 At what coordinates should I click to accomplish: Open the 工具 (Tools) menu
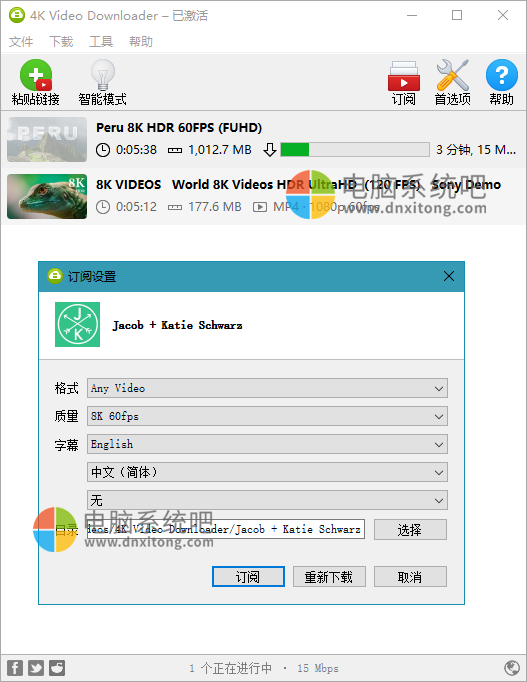(101, 42)
